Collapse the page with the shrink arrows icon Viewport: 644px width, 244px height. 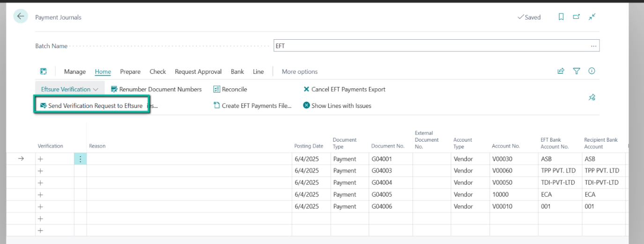pos(592,17)
